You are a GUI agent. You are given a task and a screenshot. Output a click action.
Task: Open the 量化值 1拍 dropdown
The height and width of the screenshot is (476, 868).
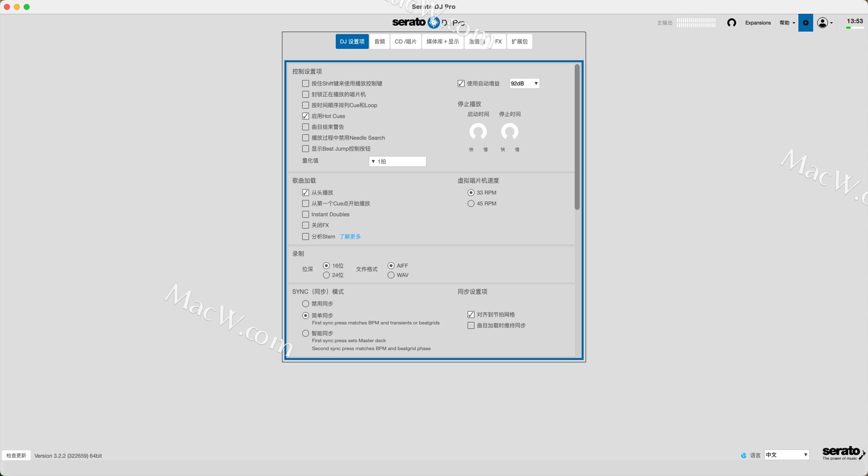point(397,161)
